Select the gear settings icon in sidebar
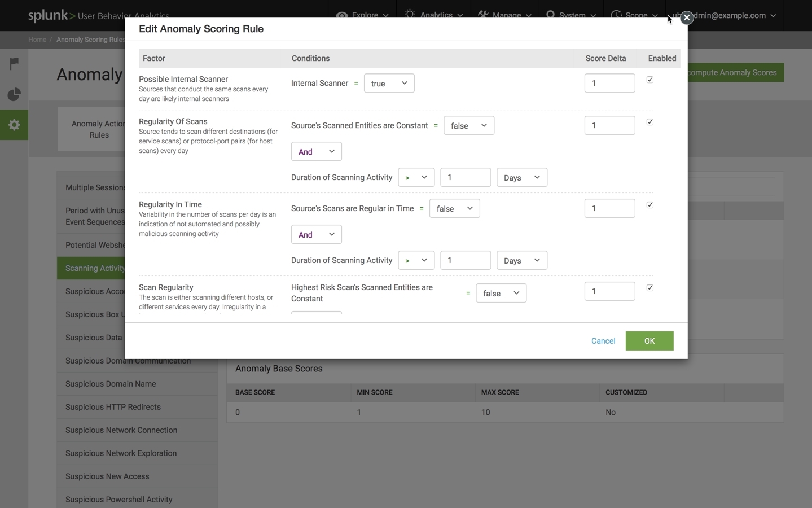 pos(14,125)
